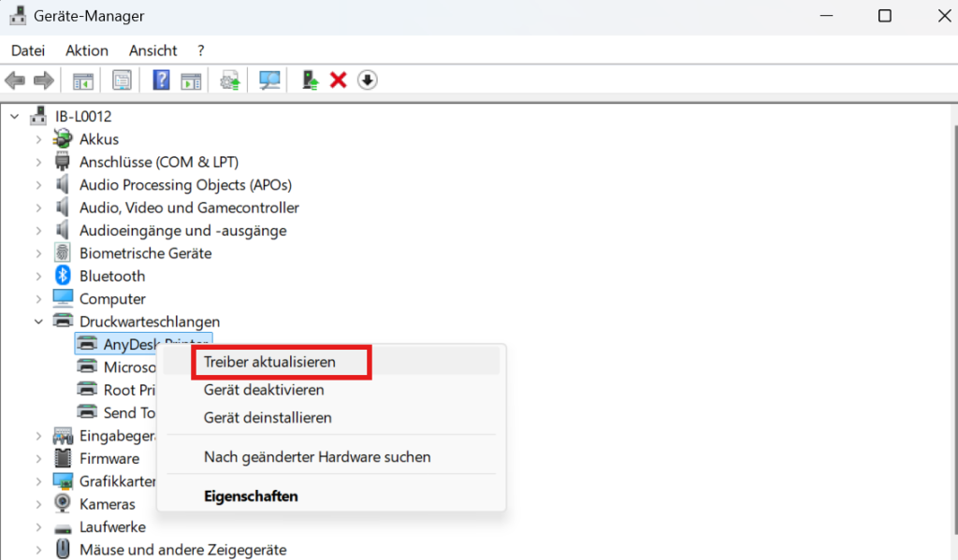This screenshot has height=560, width=958.
Task: Select Audio Processing Objects (APOs) label
Action: 186,184
